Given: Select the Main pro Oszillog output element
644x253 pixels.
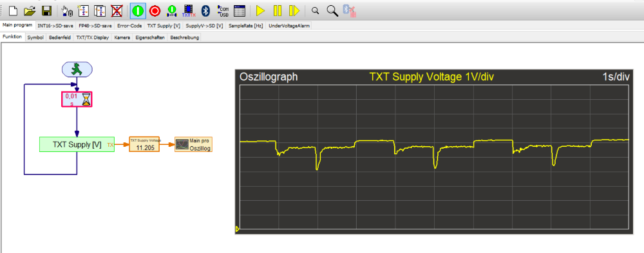Looking at the screenshot, I should click(x=193, y=144).
